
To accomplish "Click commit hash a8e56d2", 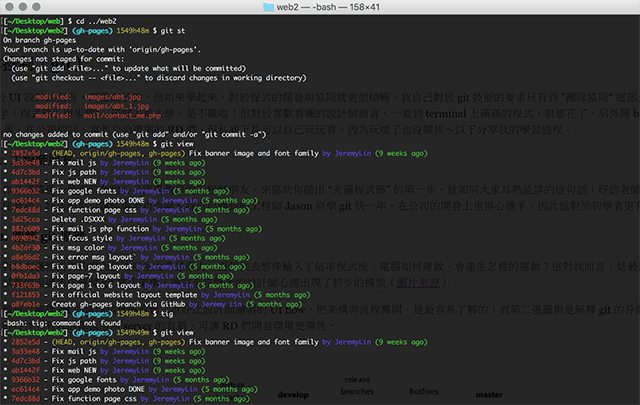I will [25, 257].
